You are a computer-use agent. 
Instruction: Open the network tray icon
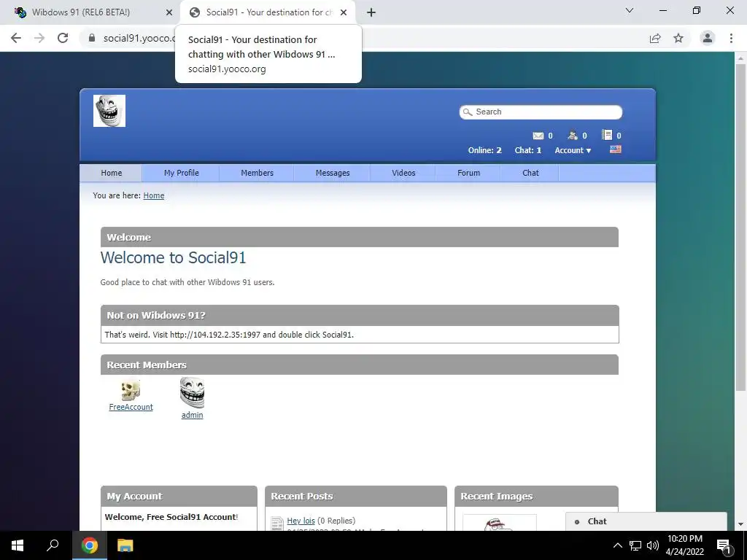635,545
